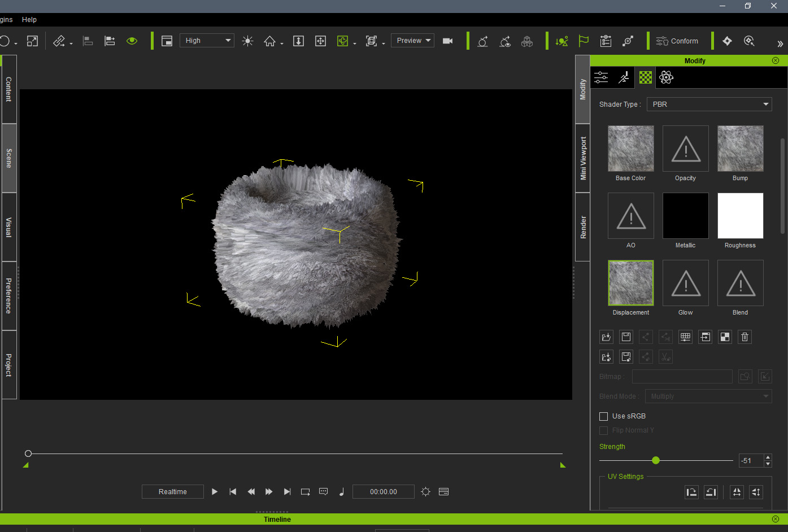Increase Strength value with up arrow
The height and width of the screenshot is (532, 788).
tap(768, 457)
